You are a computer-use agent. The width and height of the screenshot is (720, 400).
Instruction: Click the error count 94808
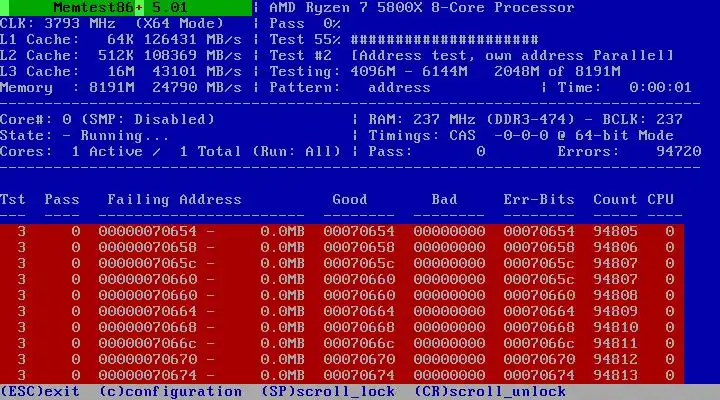pos(615,295)
